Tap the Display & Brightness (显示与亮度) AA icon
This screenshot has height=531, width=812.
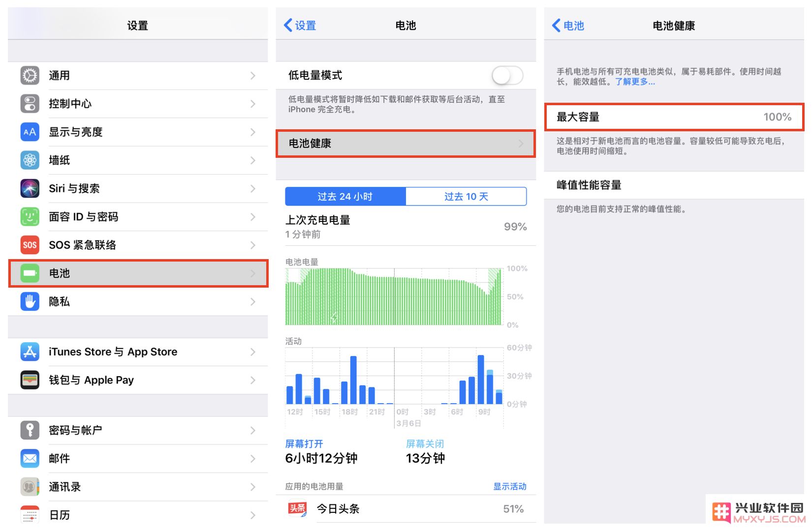point(30,132)
